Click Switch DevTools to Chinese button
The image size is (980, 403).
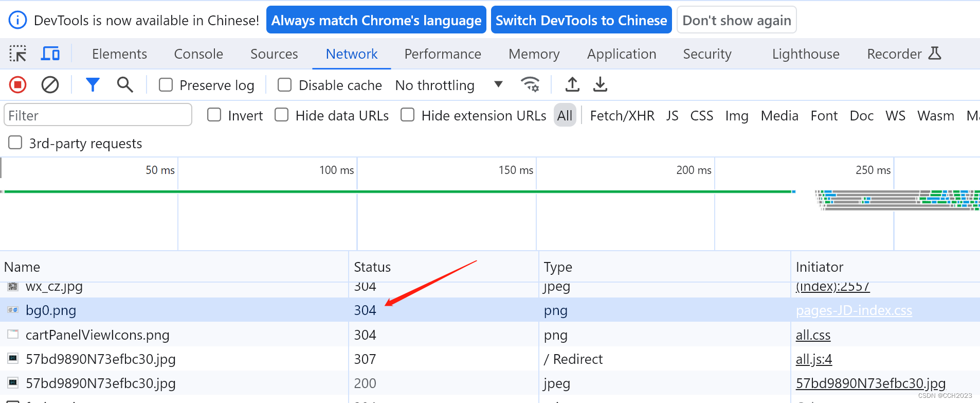tap(581, 20)
